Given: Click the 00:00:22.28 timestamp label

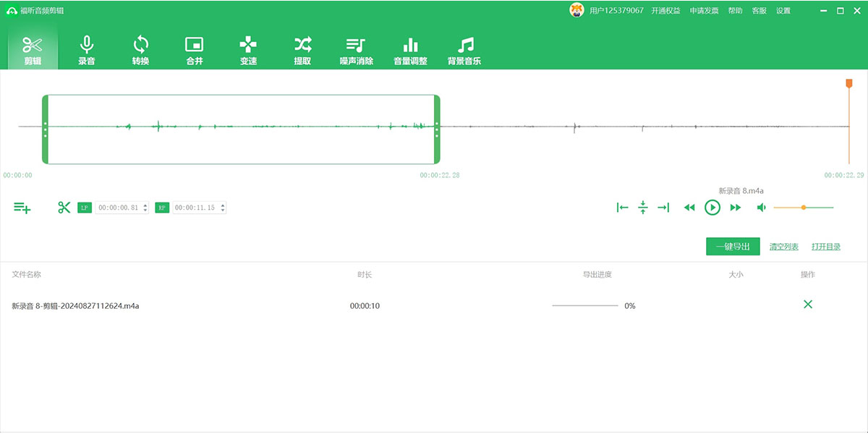Looking at the screenshot, I should (440, 175).
